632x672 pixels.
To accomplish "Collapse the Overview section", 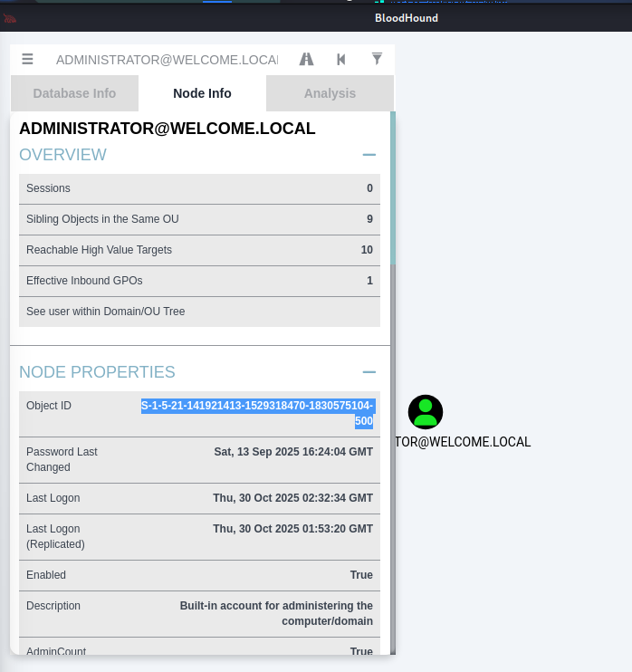I will pyautogui.click(x=369, y=155).
